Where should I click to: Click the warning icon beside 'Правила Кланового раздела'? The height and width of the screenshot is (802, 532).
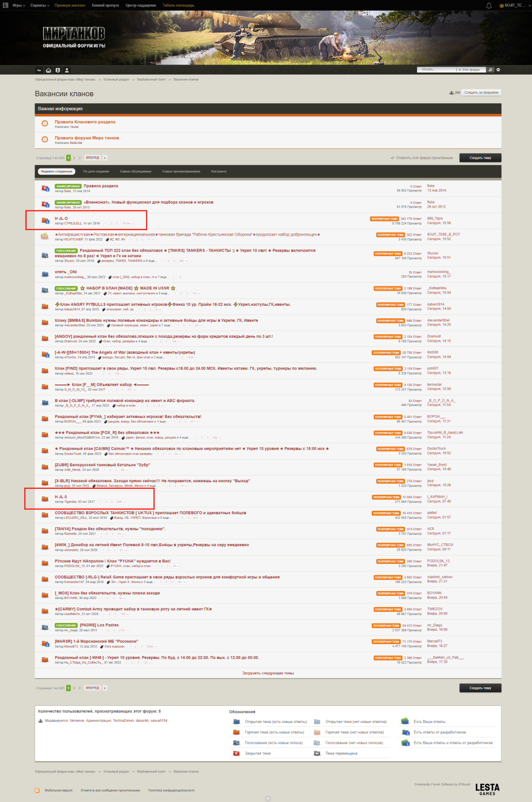click(45, 123)
